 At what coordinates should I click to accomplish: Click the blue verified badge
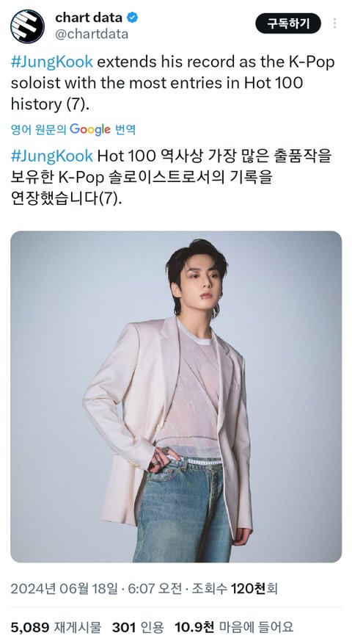click(x=132, y=18)
